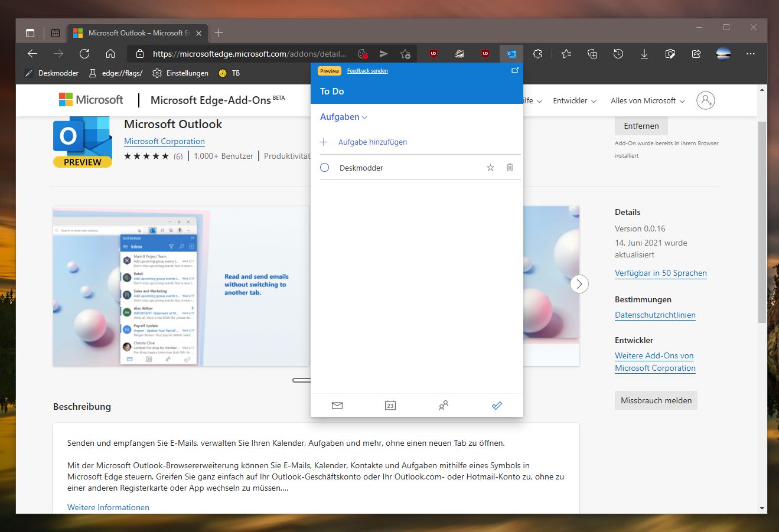Viewport: 779px width, 532px height.
Task: Switch to Mail in Outlook panel
Action: (337, 406)
